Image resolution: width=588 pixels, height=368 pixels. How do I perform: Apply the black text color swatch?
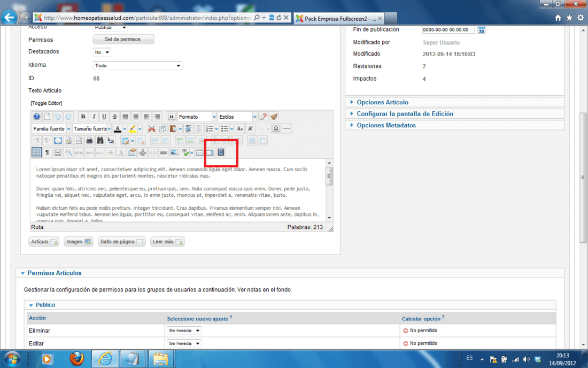(x=118, y=129)
